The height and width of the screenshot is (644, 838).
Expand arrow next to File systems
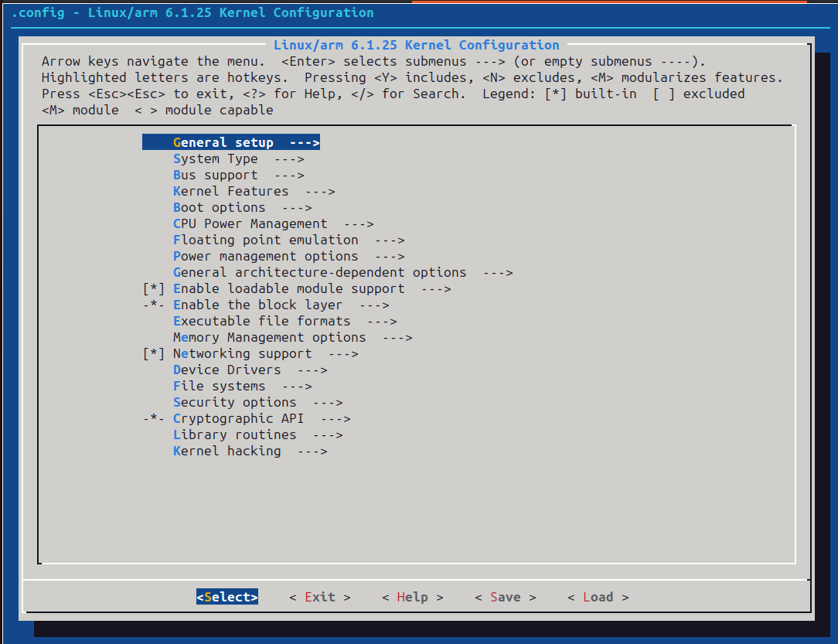click(x=297, y=387)
